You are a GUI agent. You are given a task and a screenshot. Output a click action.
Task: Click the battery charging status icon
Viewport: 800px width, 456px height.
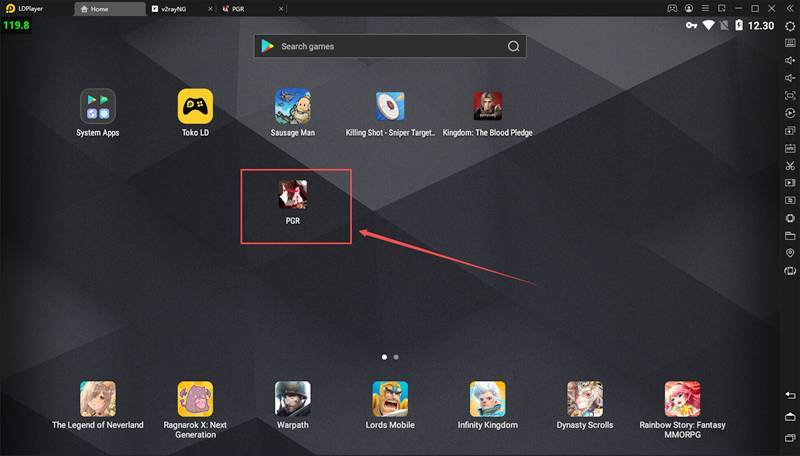(739, 25)
